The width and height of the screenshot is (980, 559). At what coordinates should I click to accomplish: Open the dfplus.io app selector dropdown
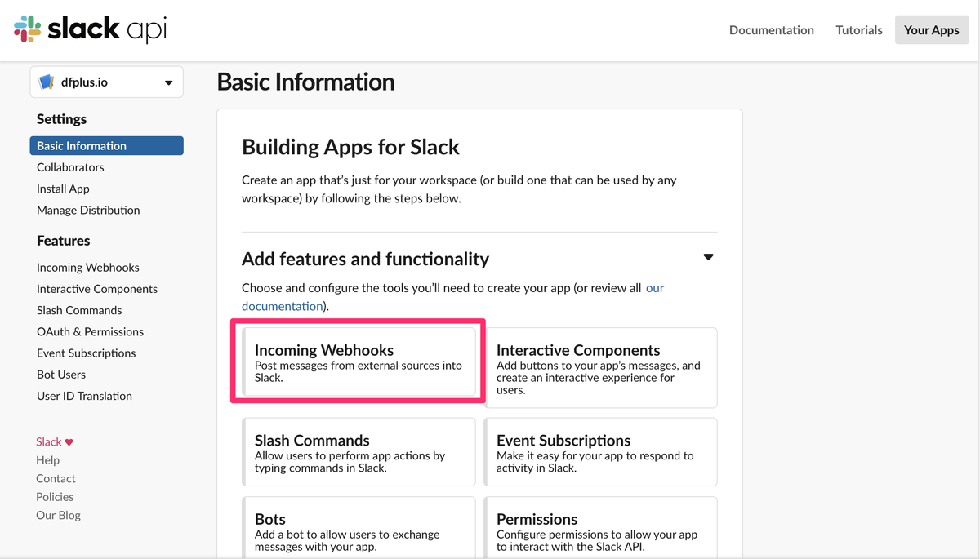pyautogui.click(x=107, y=82)
